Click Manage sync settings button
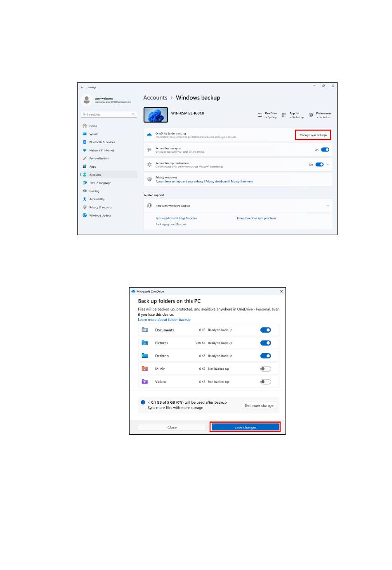The height and width of the screenshot is (570, 392). tap(313, 135)
